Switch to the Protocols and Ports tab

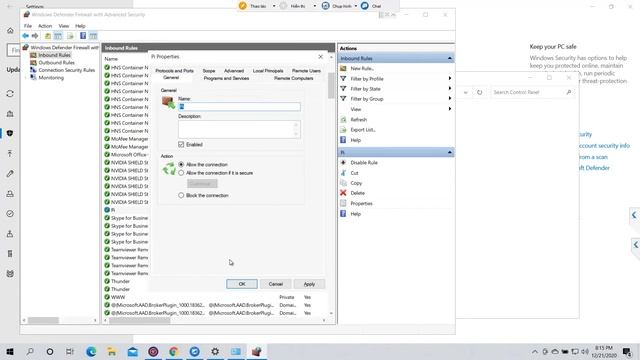coord(174,71)
